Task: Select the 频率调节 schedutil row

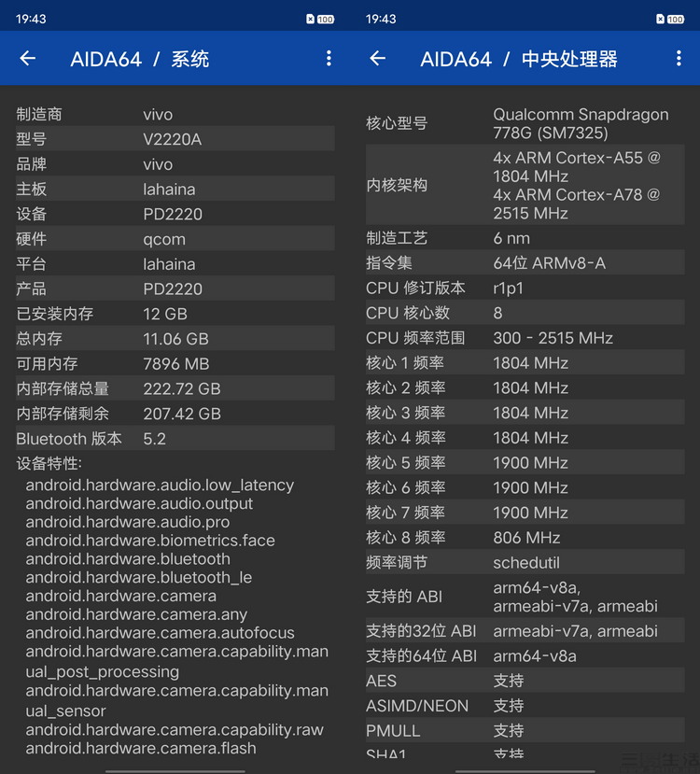Action: coord(525,562)
